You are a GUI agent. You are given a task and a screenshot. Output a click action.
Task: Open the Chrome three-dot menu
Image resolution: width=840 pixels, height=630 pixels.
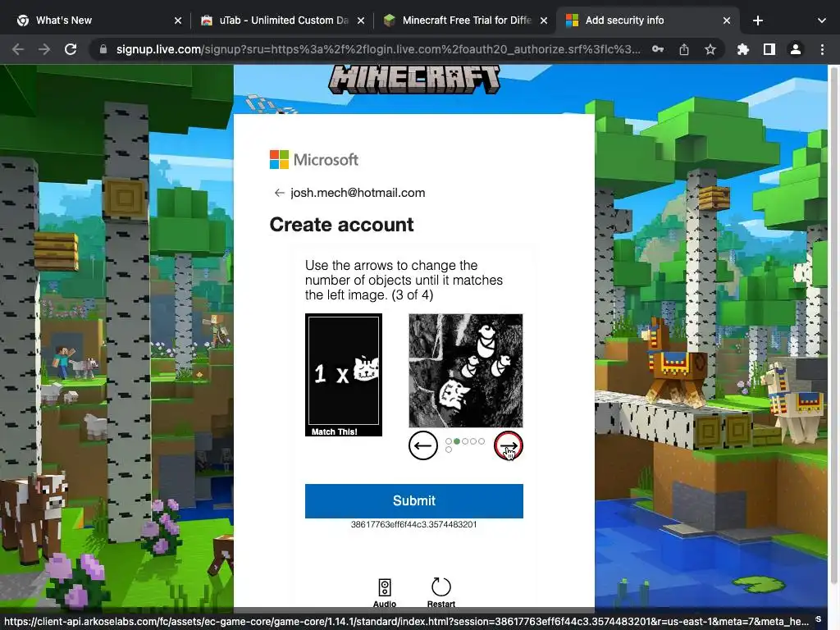pos(822,49)
